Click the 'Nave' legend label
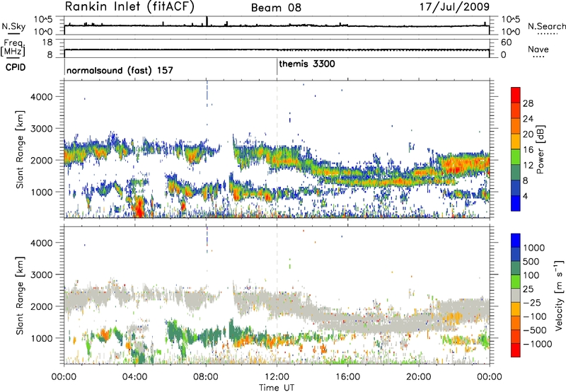The image size is (566, 392). 538,49
